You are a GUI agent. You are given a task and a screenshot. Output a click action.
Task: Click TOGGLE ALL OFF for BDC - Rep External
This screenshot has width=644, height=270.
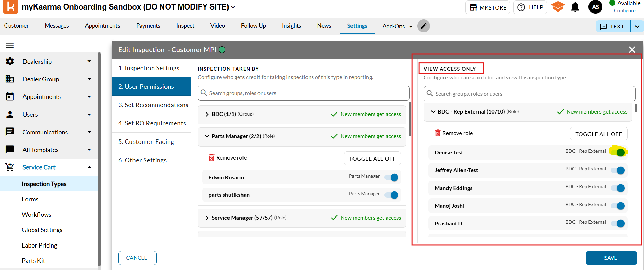coord(598,134)
